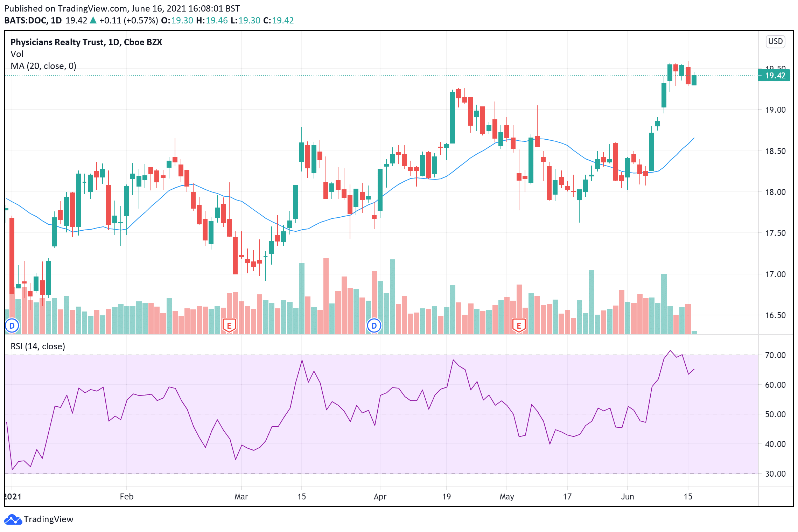
Task: Click the tall green April 19 candlestick
Action: point(453,117)
